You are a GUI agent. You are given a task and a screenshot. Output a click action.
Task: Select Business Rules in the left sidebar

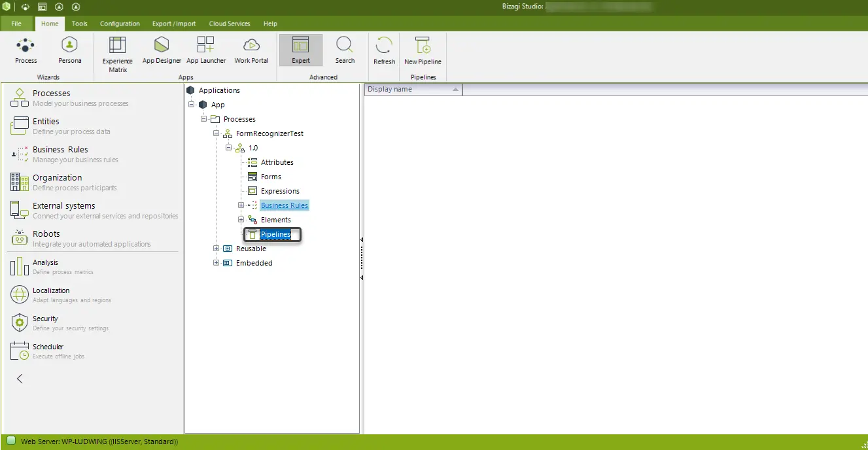(93, 154)
